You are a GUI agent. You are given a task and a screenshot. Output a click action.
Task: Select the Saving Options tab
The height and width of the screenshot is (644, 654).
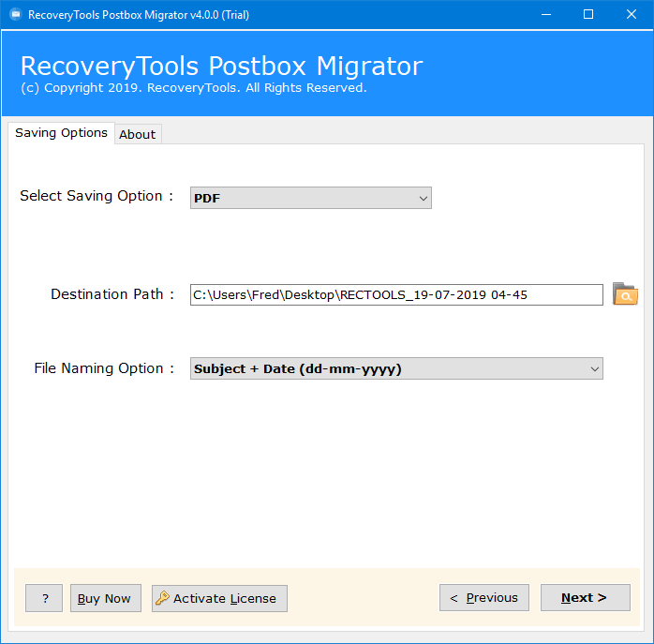[x=61, y=133]
